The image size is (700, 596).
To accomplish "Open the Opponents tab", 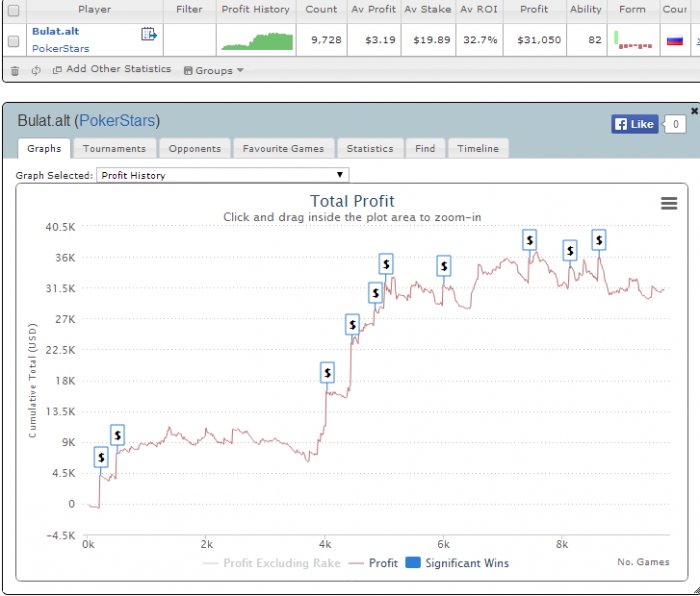I will [x=195, y=149].
